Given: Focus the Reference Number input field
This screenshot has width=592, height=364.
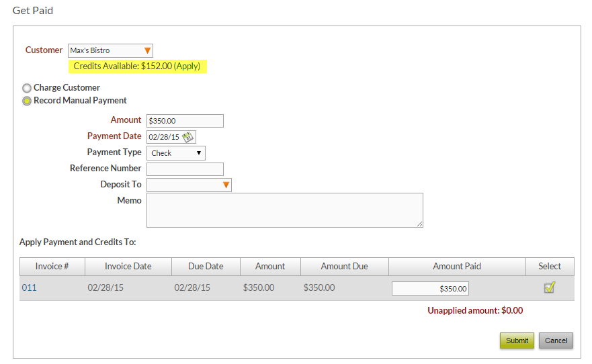Looking at the screenshot, I should point(185,169).
